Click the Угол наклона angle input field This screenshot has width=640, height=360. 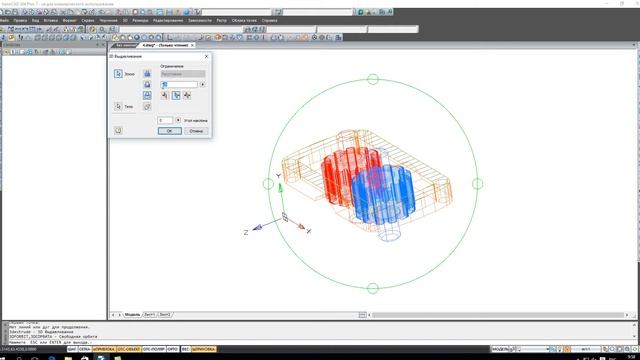tap(165, 120)
